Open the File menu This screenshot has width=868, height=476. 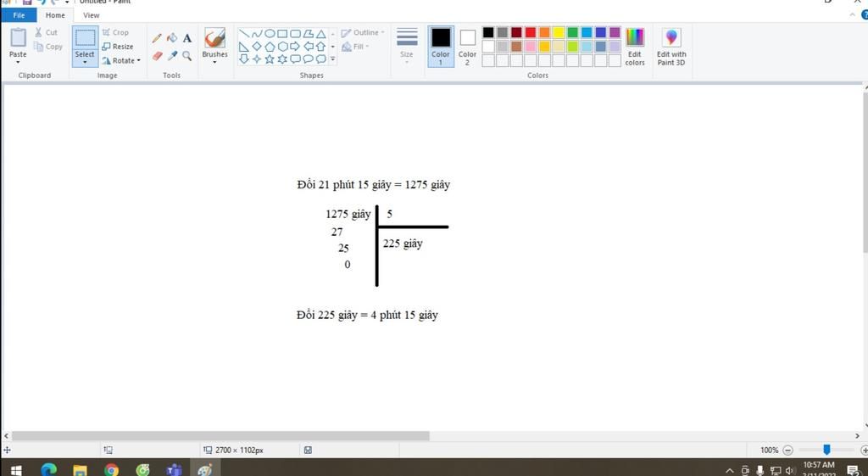19,15
